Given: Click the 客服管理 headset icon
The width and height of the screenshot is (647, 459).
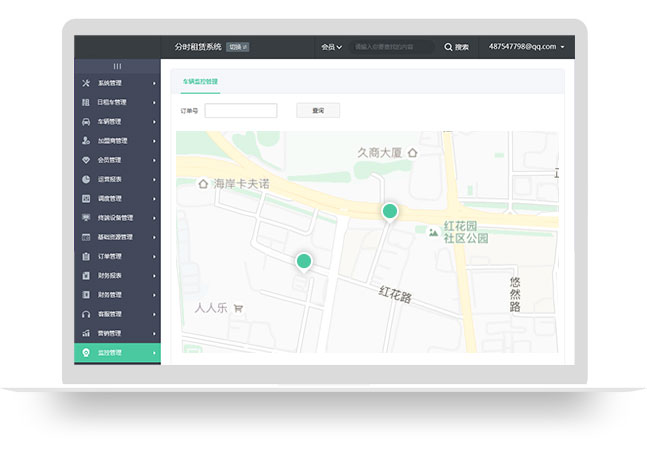Looking at the screenshot, I should 86,314.
